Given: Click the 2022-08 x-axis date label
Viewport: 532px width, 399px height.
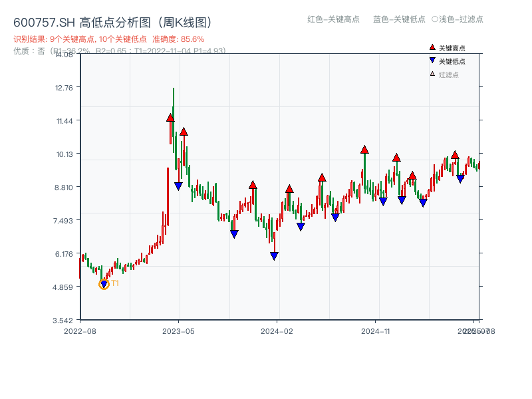Looking at the screenshot, I should 80,331.
